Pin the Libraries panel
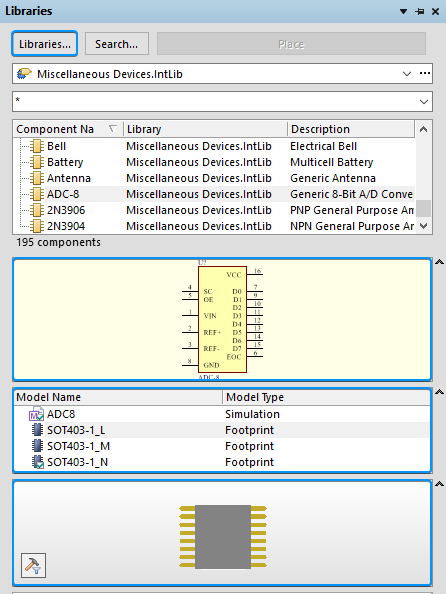 pos(420,11)
